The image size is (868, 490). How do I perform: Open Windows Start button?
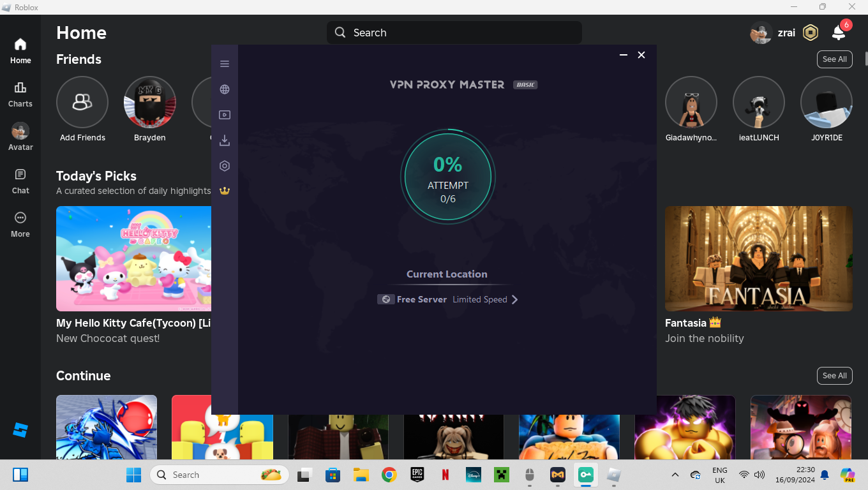[134, 475]
